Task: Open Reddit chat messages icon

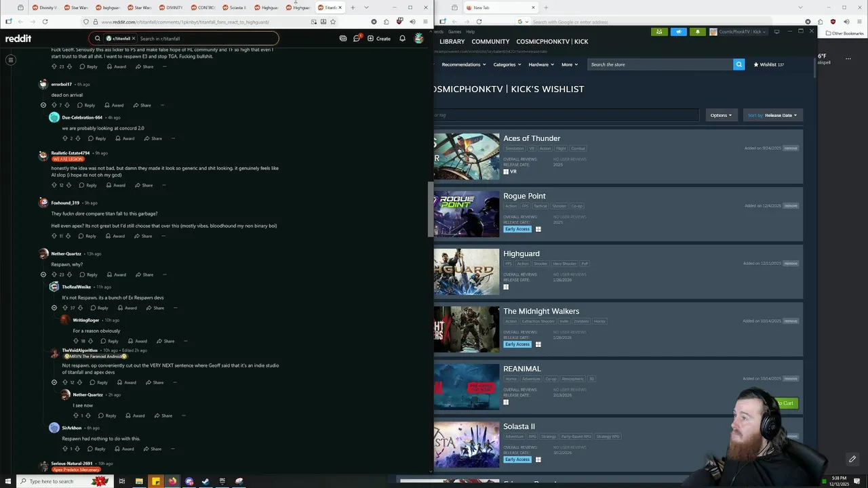Action: [357, 39]
